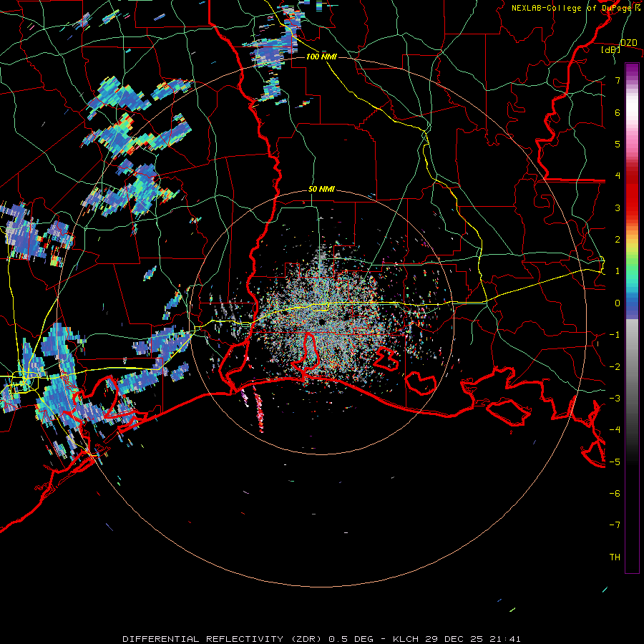Click the ZDR color scale bar
Image resolution: width=644 pixels, height=644 pixels.
(632, 318)
